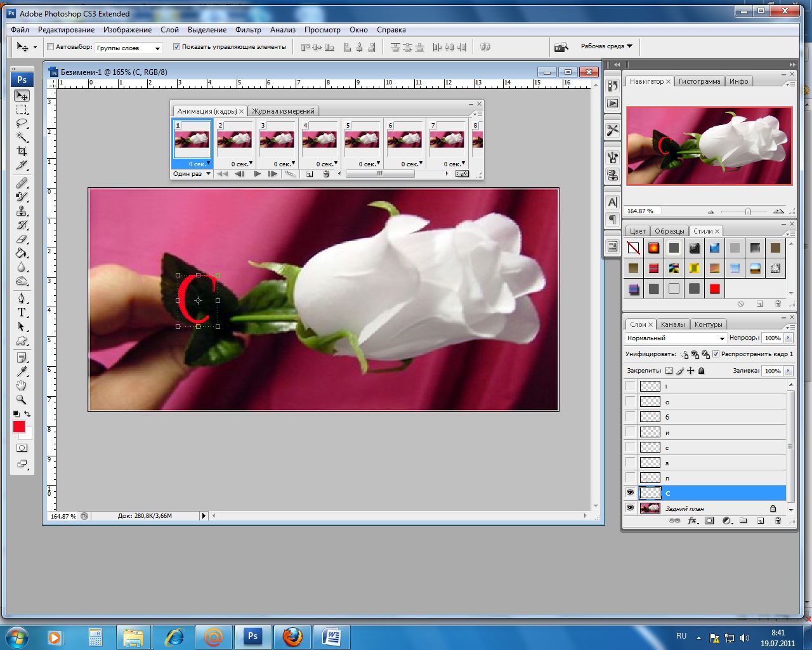Select the Lasso tool
Viewport: 812px width, 650px height.
(22, 123)
